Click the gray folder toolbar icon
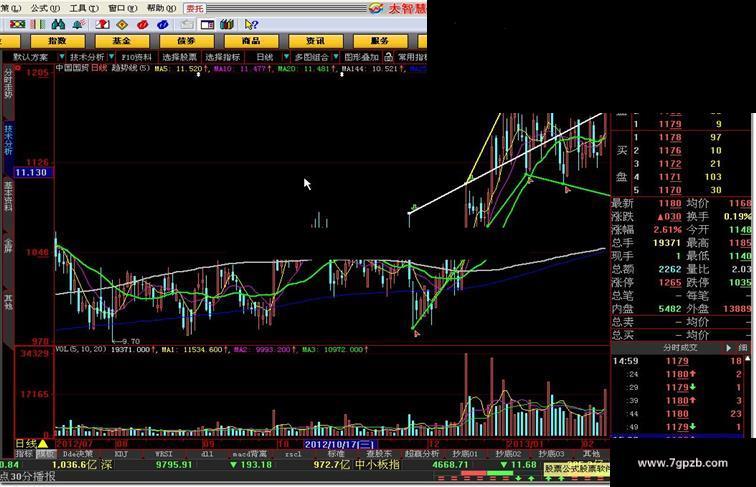 click(x=187, y=24)
